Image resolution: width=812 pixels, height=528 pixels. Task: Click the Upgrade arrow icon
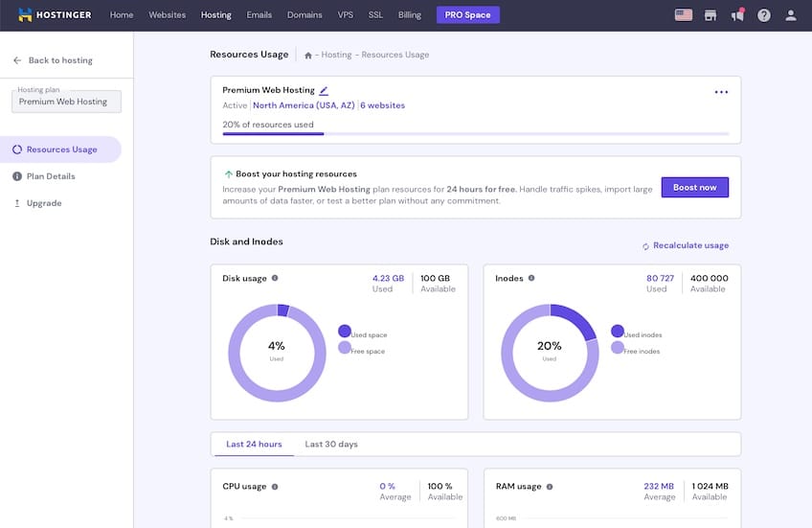point(17,203)
